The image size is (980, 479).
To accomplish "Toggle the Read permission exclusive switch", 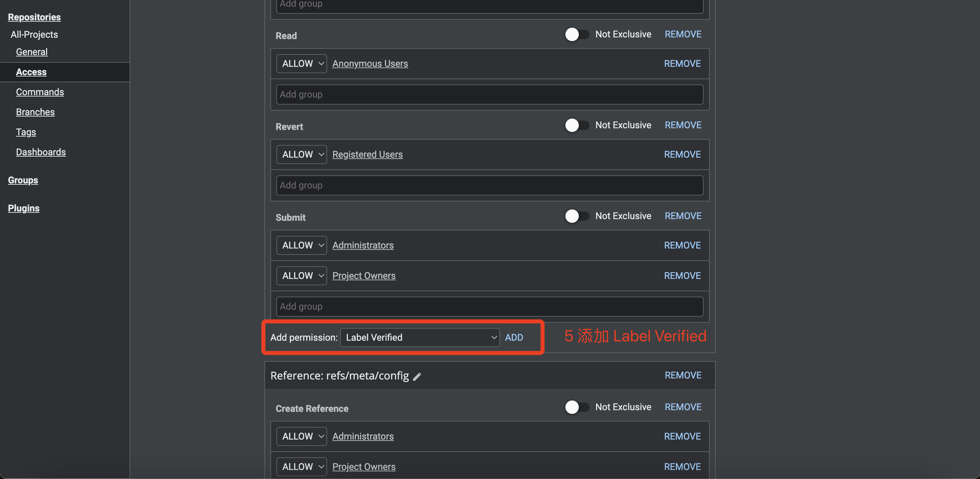I will click(x=576, y=34).
